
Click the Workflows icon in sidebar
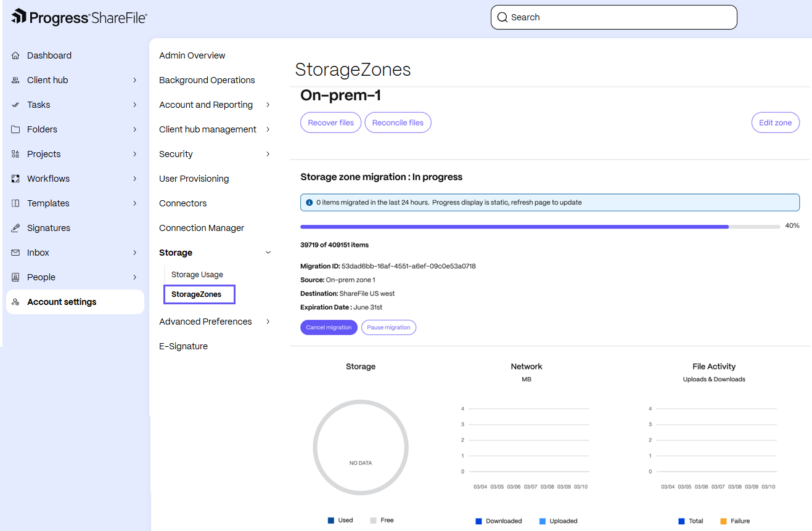click(15, 179)
